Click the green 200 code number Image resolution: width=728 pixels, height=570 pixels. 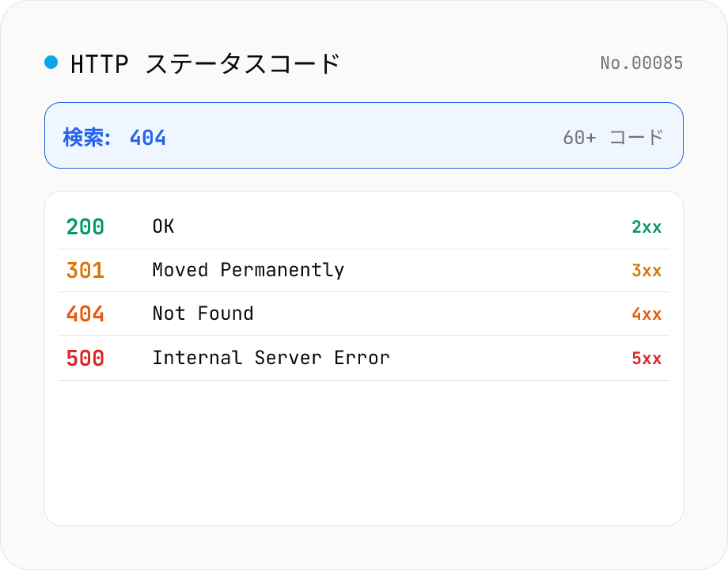coord(85,227)
